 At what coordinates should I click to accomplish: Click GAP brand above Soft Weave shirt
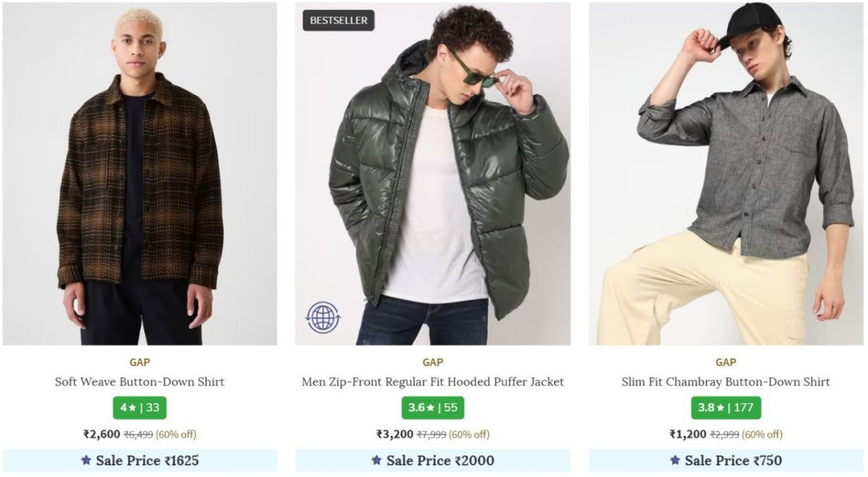click(x=140, y=362)
